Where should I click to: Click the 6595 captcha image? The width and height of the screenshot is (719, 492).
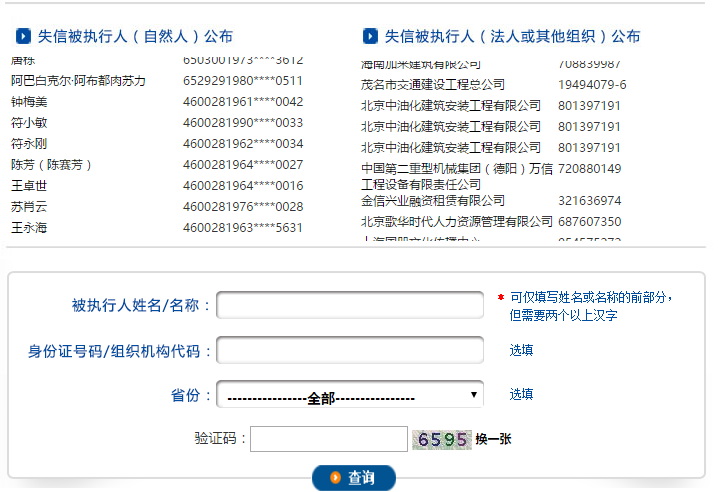(441, 439)
